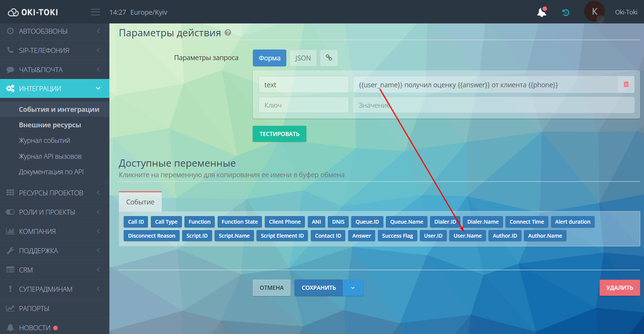This screenshot has width=644, height=334.
Task: Click the clock icon beside АВТООБЗВОНЫ
Action: (10, 31)
